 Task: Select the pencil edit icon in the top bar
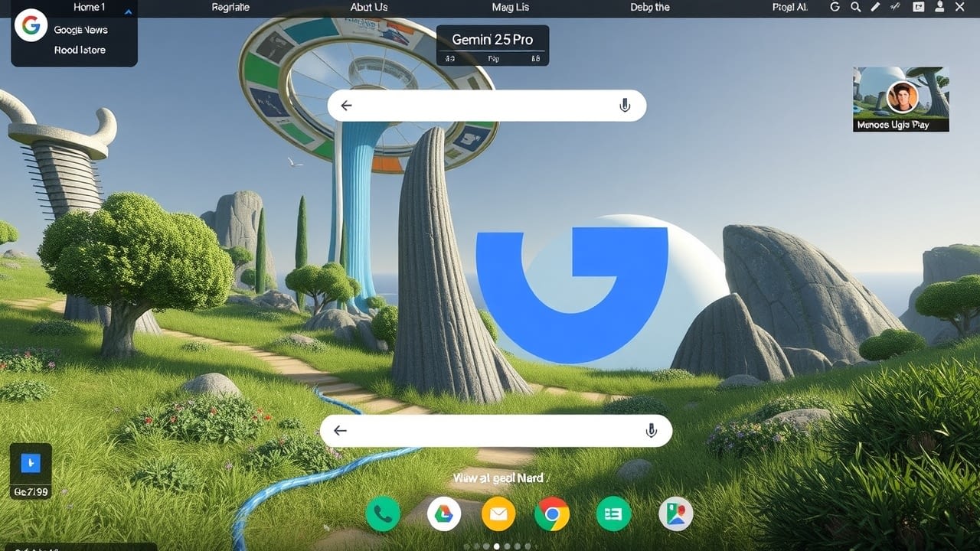tap(875, 7)
